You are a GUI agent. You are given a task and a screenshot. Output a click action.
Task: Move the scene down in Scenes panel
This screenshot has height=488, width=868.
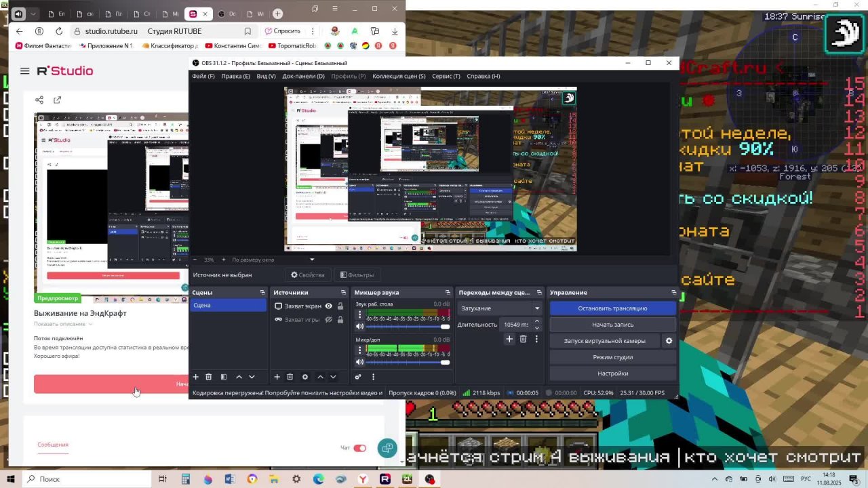[252, 377]
